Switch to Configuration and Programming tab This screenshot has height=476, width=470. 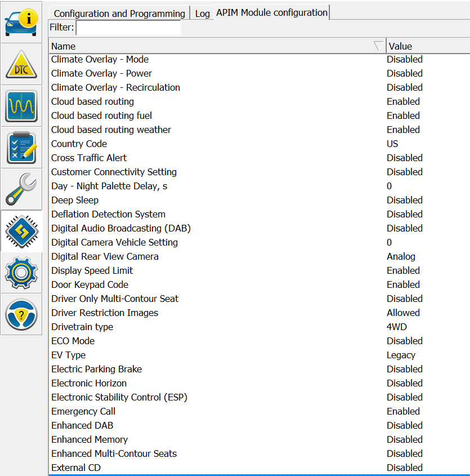pos(119,14)
